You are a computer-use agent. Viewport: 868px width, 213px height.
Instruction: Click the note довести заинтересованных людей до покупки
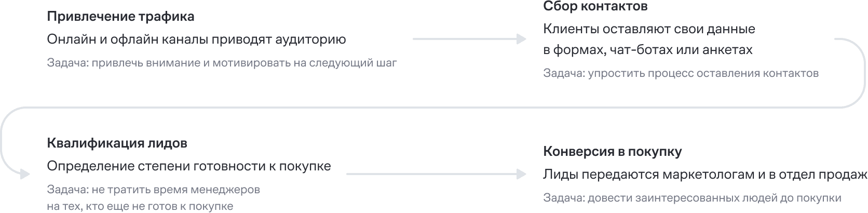pyautogui.click(x=692, y=198)
